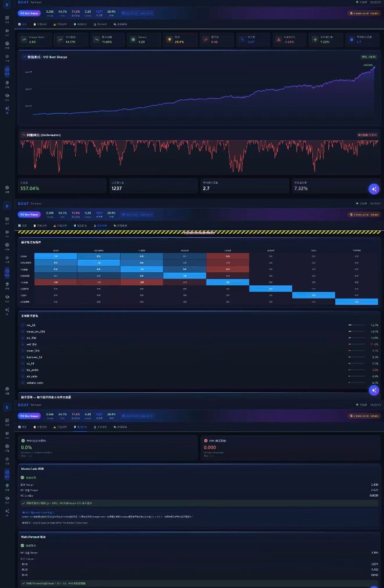Select the star icon in the Monte Carlo sidebar
Screen dimensions: 384x588
[7, 459]
